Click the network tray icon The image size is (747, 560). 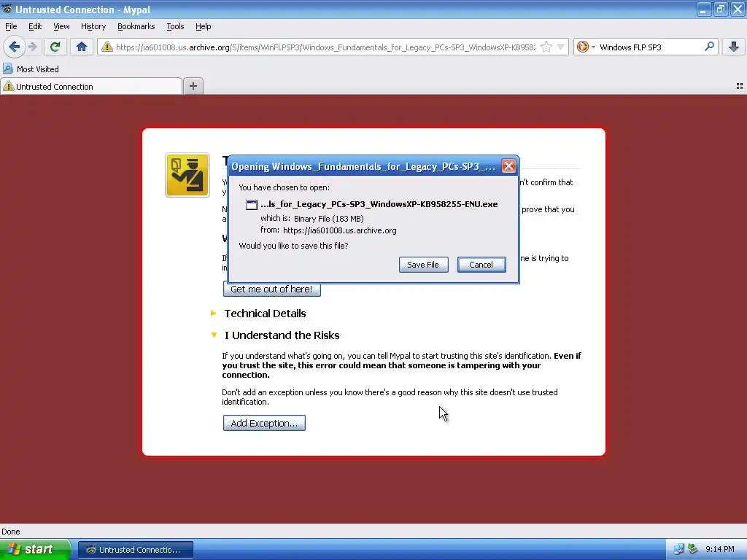pyautogui.click(x=679, y=549)
